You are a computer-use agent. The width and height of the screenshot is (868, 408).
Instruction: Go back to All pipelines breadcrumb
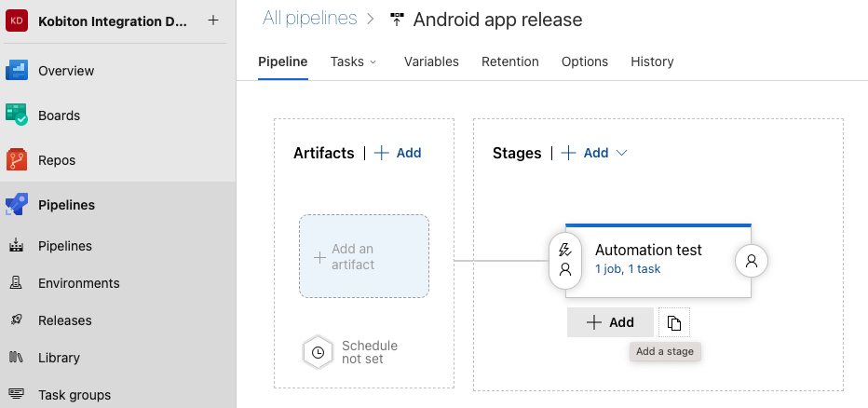309,19
